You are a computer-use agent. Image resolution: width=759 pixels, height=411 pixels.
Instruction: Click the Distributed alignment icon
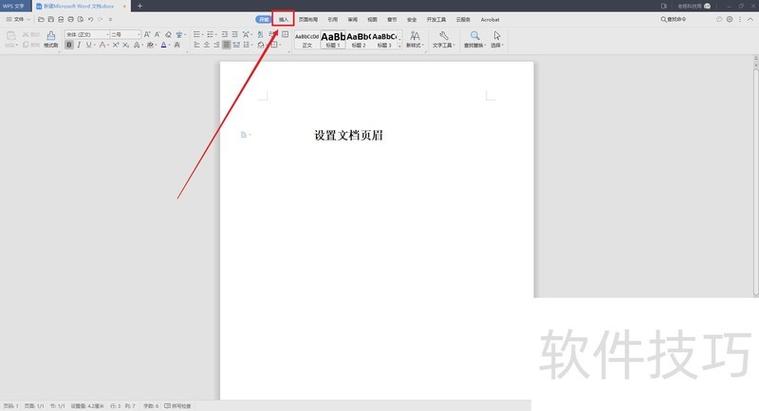[x=236, y=45]
